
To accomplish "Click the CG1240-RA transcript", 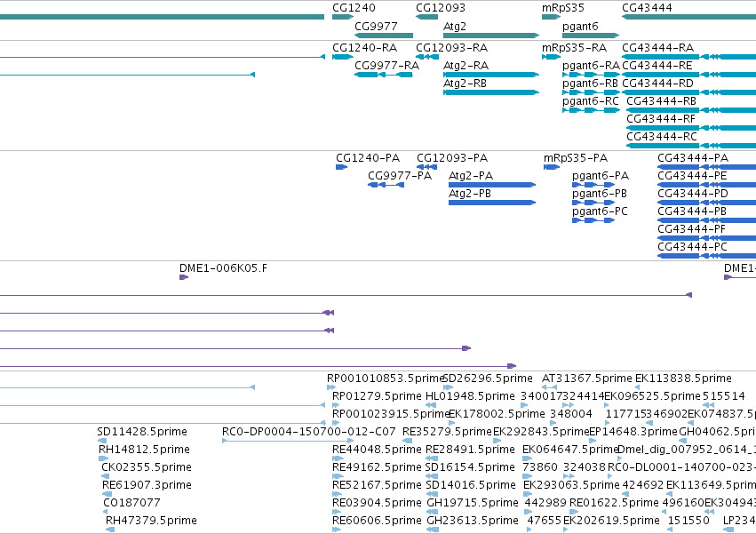I will (x=343, y=57).
